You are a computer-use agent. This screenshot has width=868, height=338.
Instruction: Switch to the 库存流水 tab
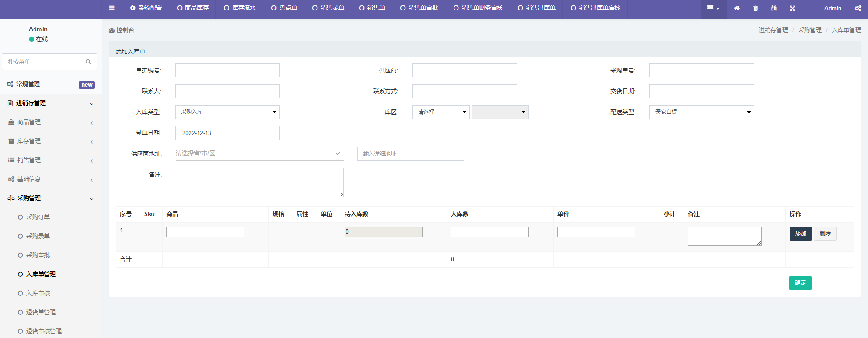[x=240, y=8]
